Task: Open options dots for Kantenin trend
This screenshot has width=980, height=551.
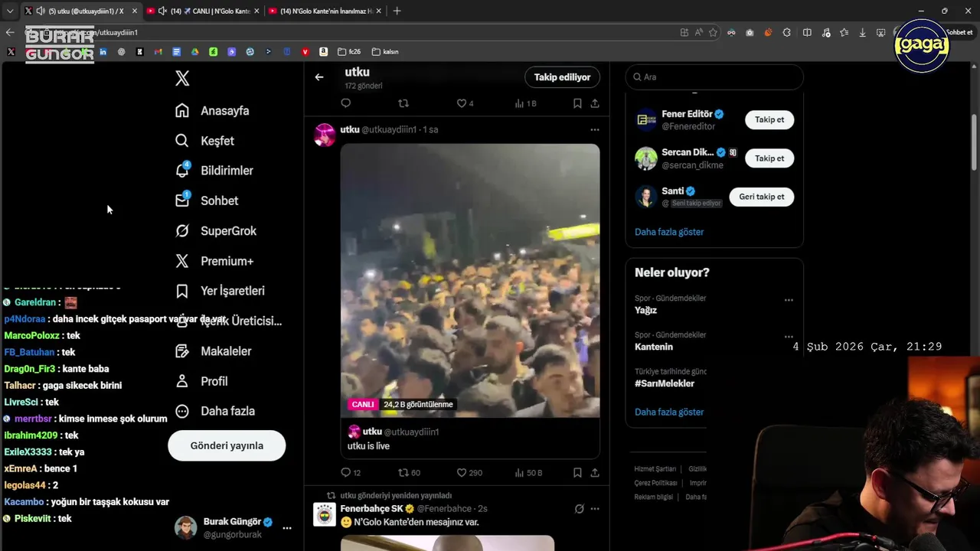Action: (789, 337)
